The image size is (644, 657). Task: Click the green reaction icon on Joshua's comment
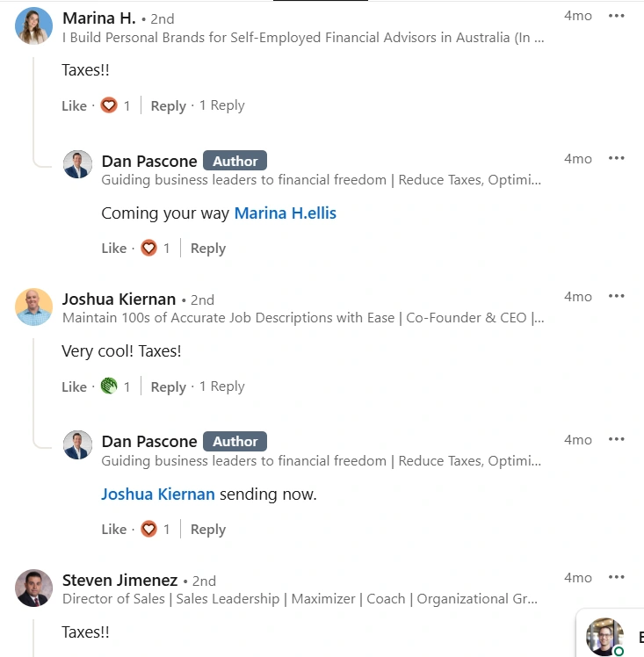pos(109,386)
